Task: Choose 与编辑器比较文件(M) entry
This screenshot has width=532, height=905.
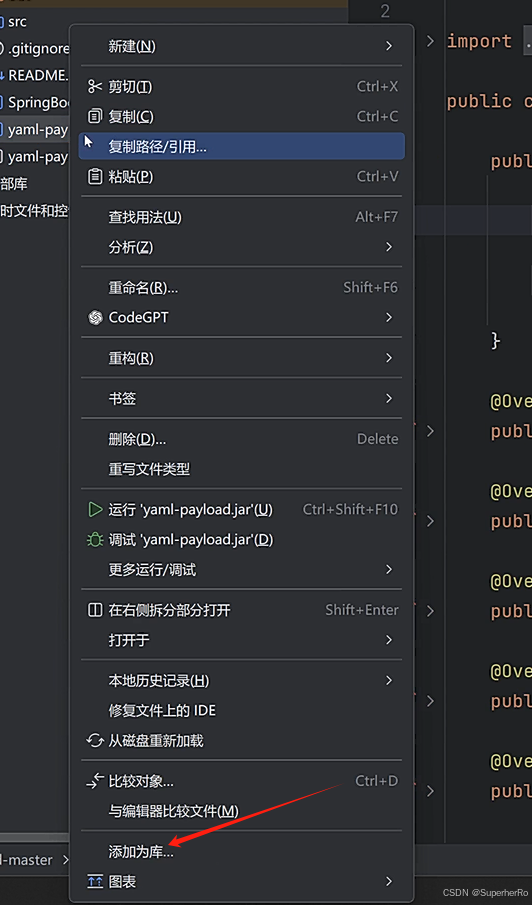Action: pyautogui.click(x=242, y=811)
